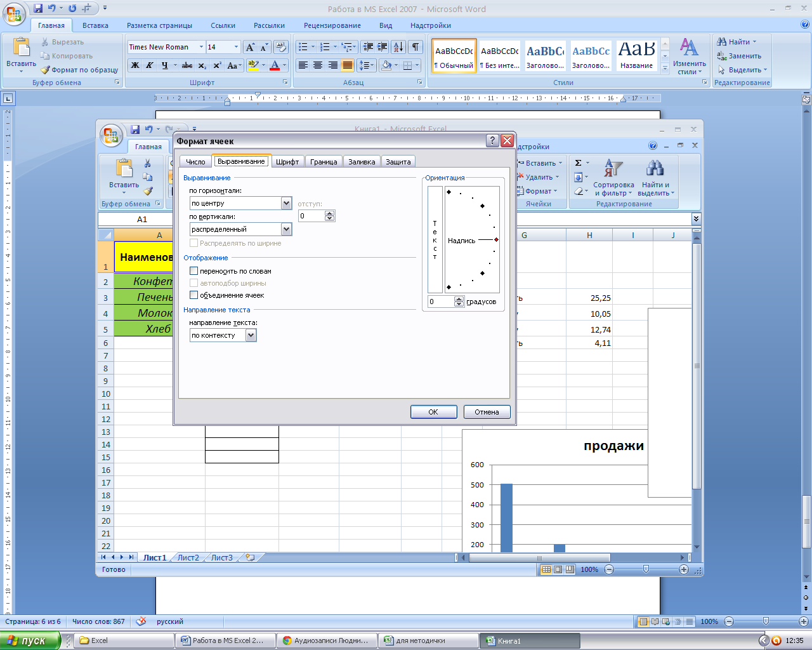This screenshot has width=812, height=650.
Task: Click Save icon in Word quick access toolbar
Action: coord(38,9)
